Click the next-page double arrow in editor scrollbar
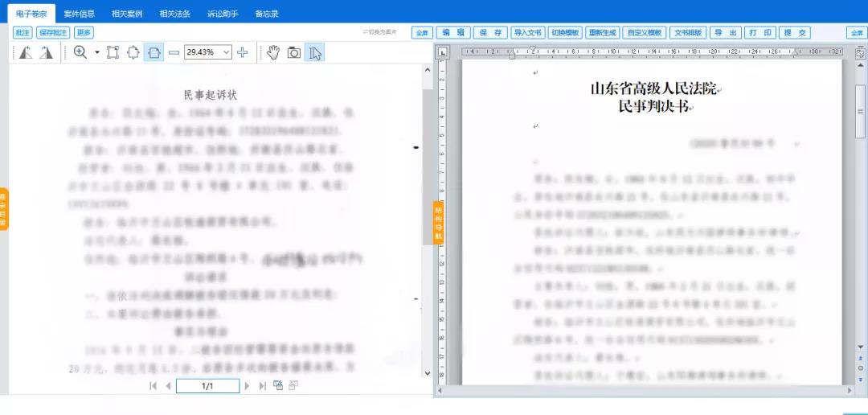868x415 pixels. (860, 379)
